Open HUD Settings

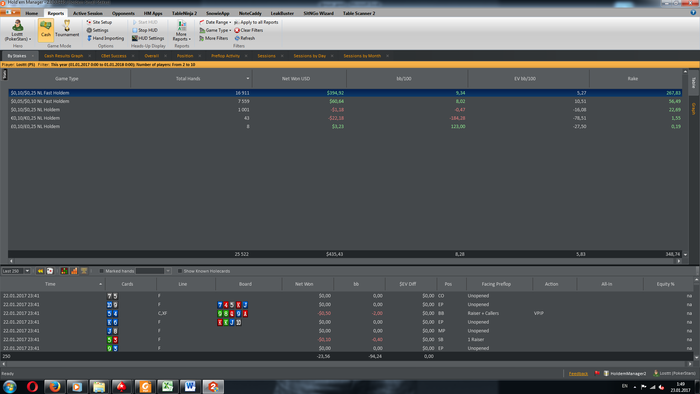pos(148,38)
